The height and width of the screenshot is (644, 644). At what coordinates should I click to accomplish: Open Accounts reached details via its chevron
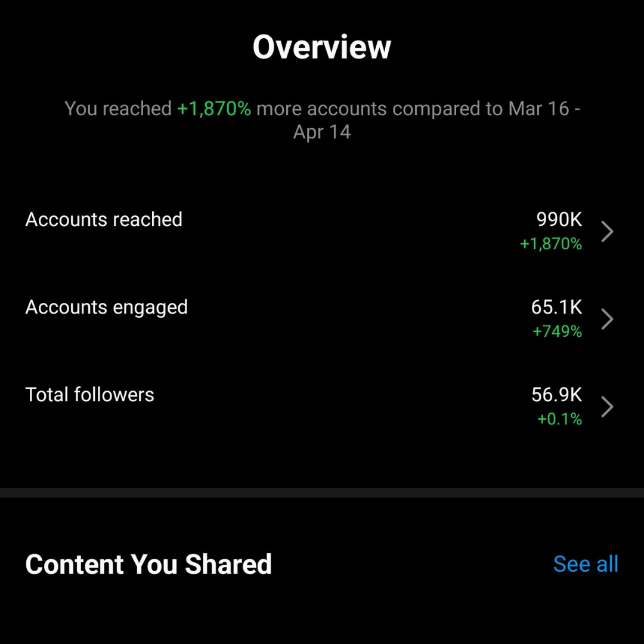pyautogui.click(x=607, y=231)
